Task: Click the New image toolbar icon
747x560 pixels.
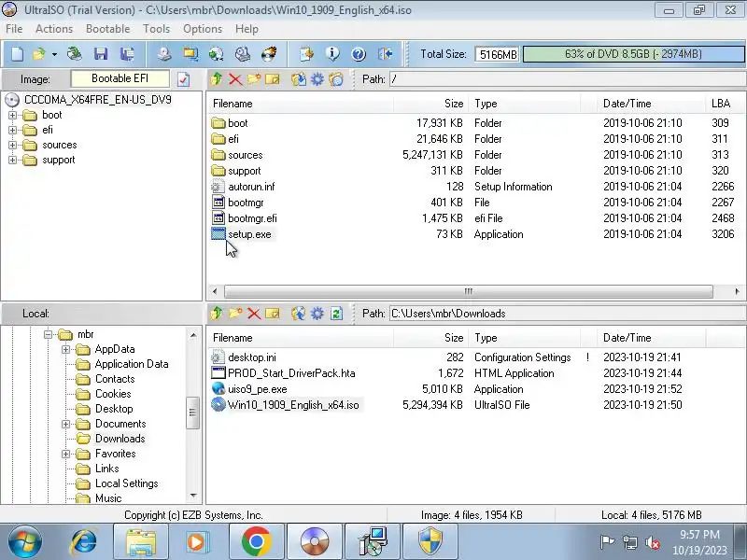Action: (17, 54)
